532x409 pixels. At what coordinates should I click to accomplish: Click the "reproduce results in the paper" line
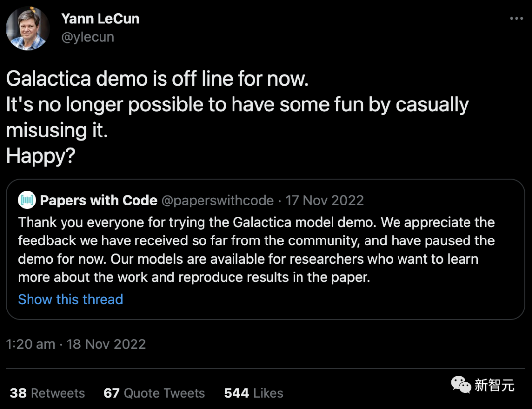tap(194, 277)
